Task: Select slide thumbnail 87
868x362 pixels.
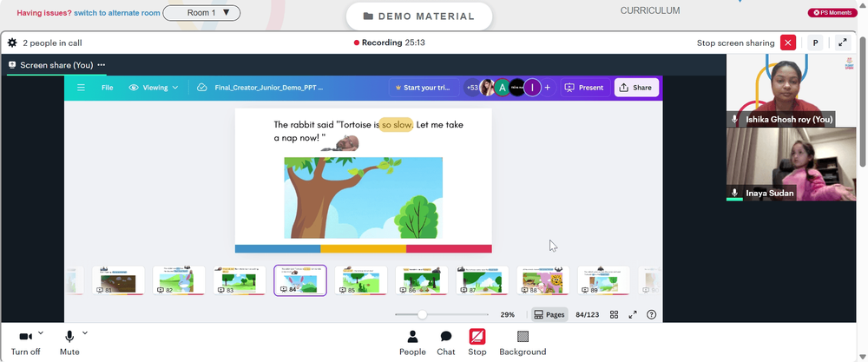Action: coord(482,280)
